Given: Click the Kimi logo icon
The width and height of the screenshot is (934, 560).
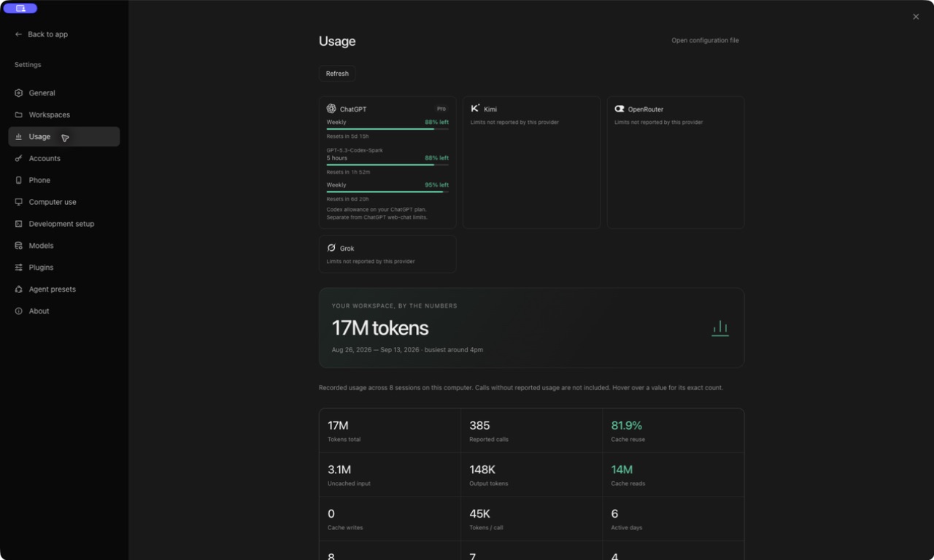Looking at the screenshot, I should click(475, 109).
